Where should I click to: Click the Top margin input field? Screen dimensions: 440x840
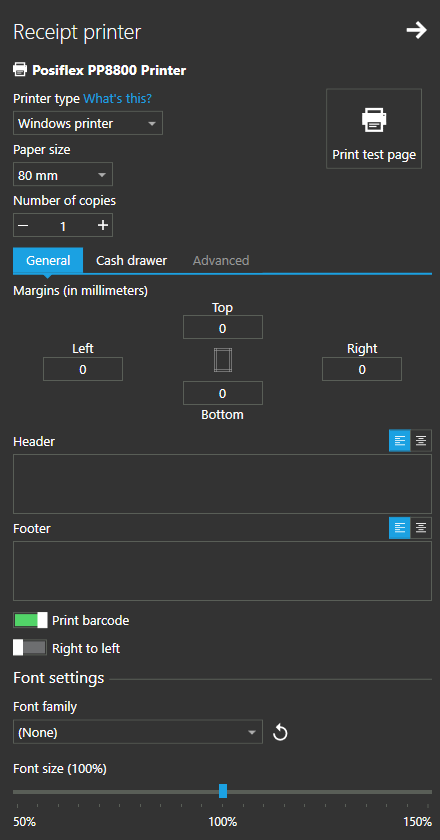(x=223, y=327)
